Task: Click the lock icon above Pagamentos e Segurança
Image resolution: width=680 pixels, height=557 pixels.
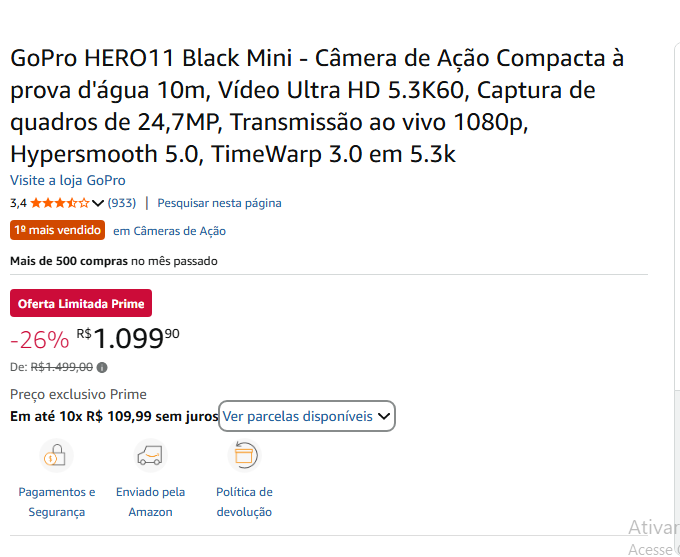Action: pyautogui.click(x=56, y=456)
